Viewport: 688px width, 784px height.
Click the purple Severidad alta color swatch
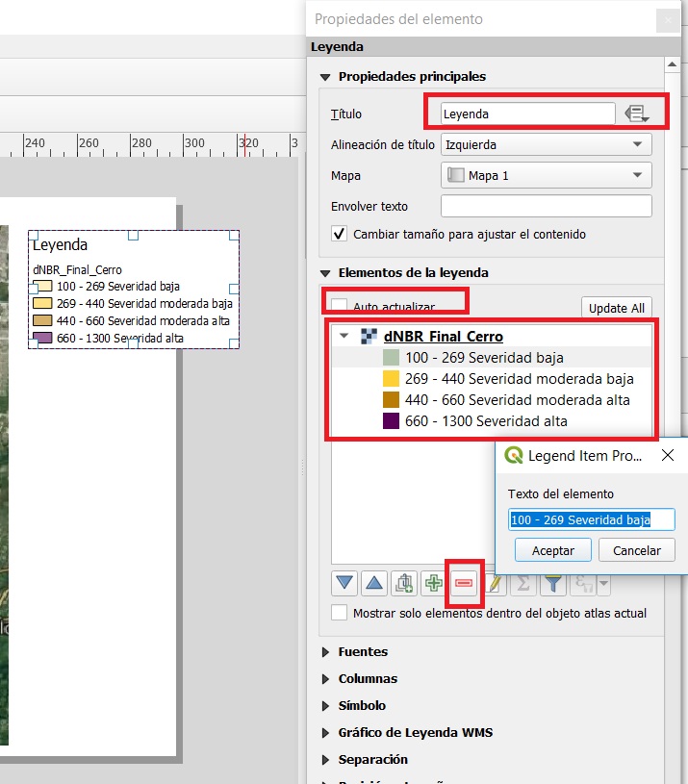click(391, 421)
